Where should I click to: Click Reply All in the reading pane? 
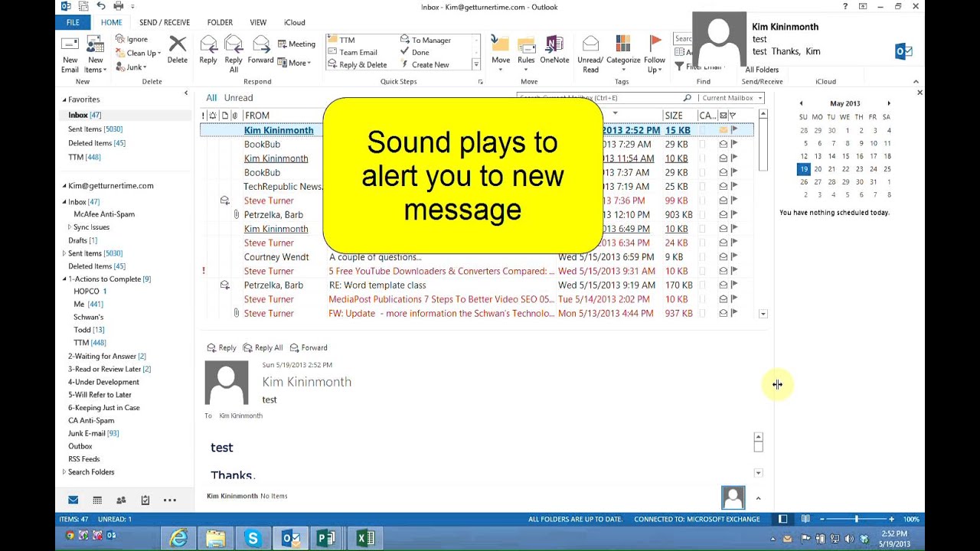coord(262,347)
